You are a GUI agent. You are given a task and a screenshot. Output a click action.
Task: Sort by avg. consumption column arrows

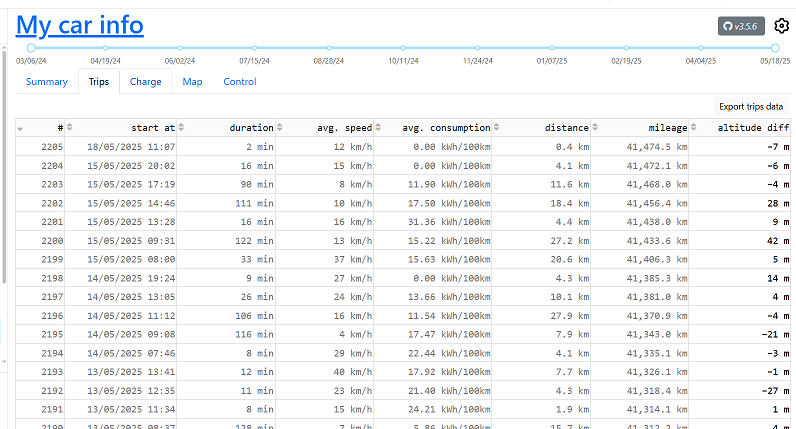tap(496, 127)
